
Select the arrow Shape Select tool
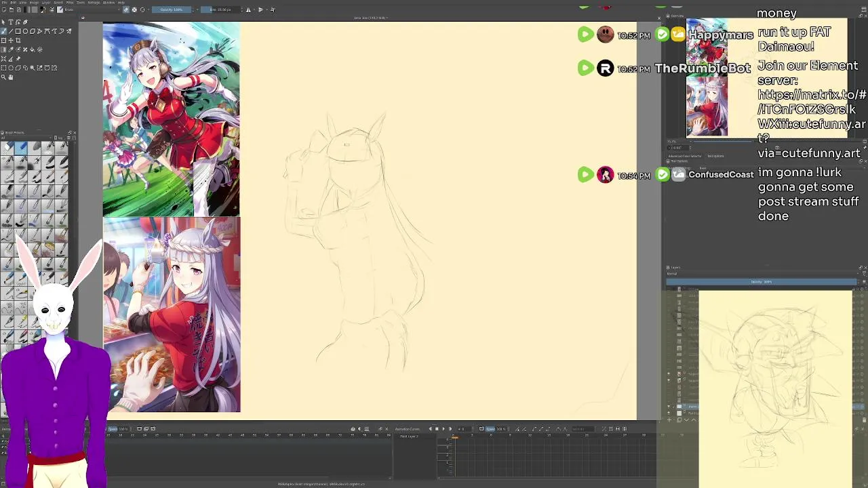(3, 22)
